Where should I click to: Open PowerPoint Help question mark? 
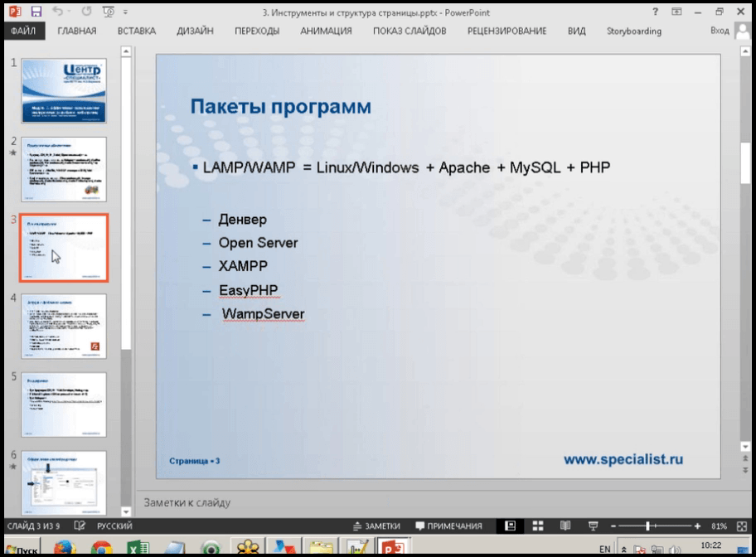coord(655,12)
